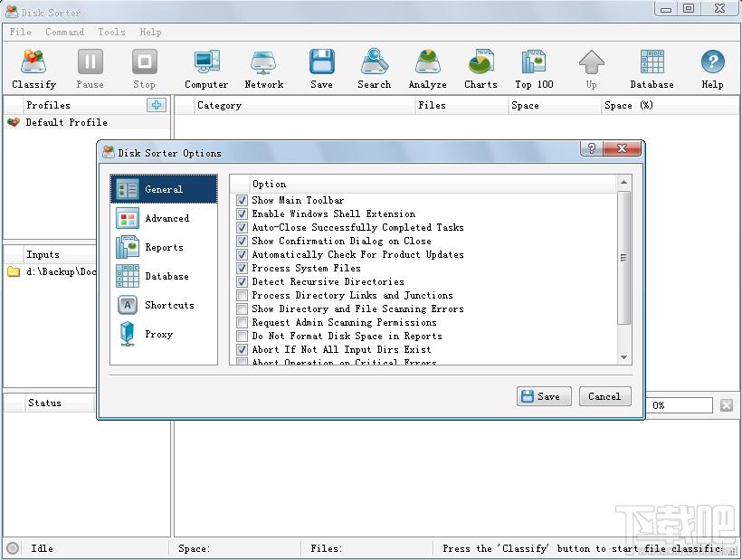The image size is (742, 560).
Task: Toggle Abort If Not All Input Dirs Exist
Action: pyautogui.click(x=242, y=349)
